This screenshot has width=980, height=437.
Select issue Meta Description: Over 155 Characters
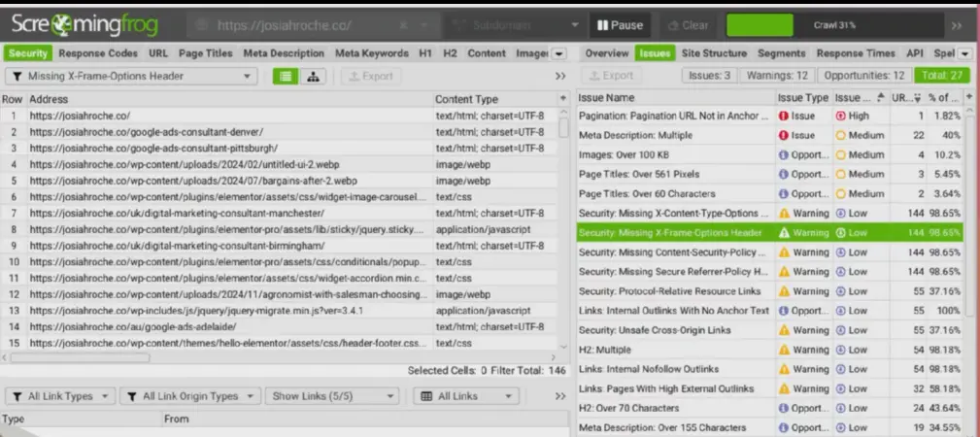coord(769,427)
